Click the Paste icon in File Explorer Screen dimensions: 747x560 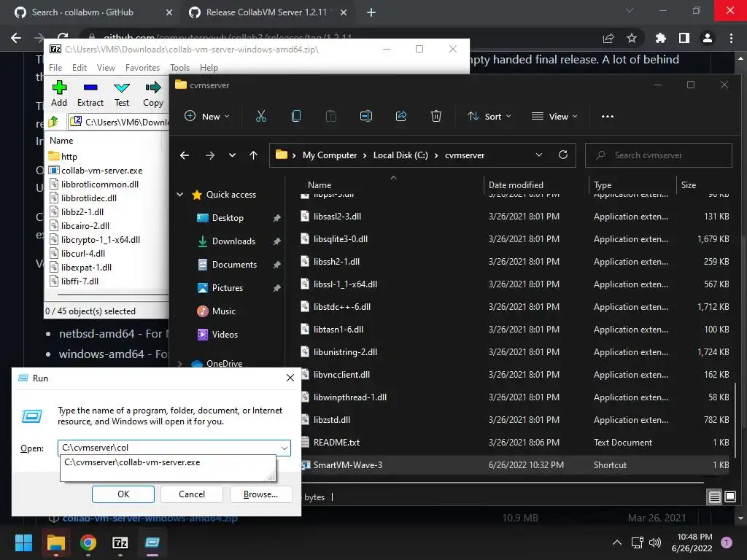click(331, 116)
